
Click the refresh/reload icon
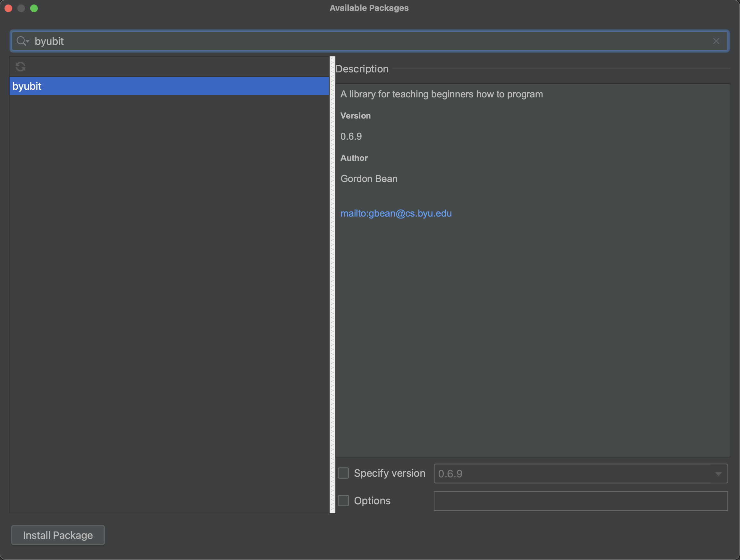pyautogui.click(x=20, y=66)
